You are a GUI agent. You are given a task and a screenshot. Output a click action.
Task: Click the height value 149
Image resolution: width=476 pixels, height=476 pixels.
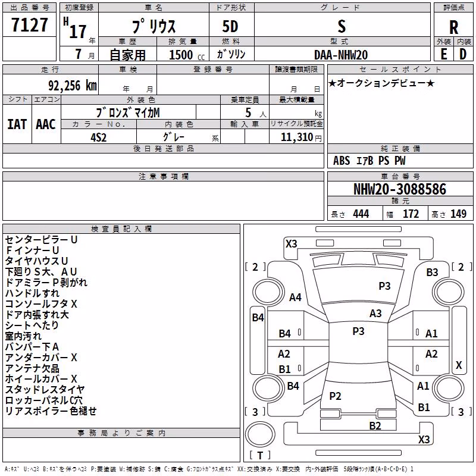(458, 214)
